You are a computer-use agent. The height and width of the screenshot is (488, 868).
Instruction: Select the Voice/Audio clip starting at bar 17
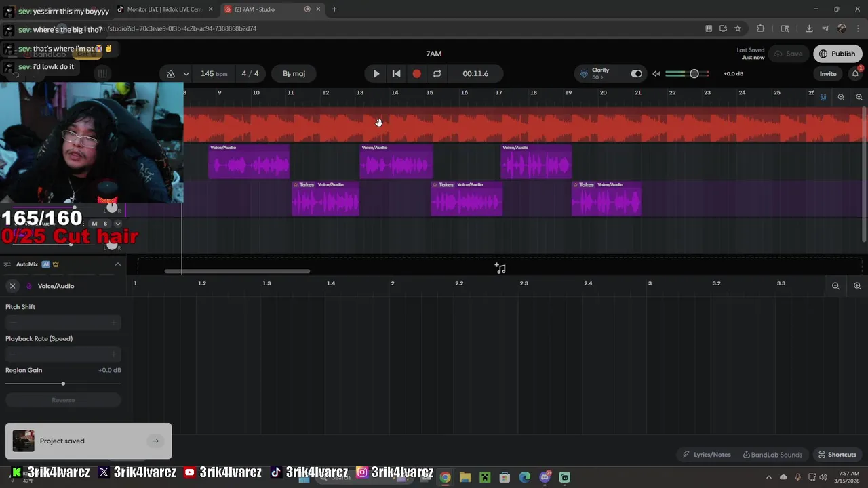pyautogui.click(x=536, y=161)
